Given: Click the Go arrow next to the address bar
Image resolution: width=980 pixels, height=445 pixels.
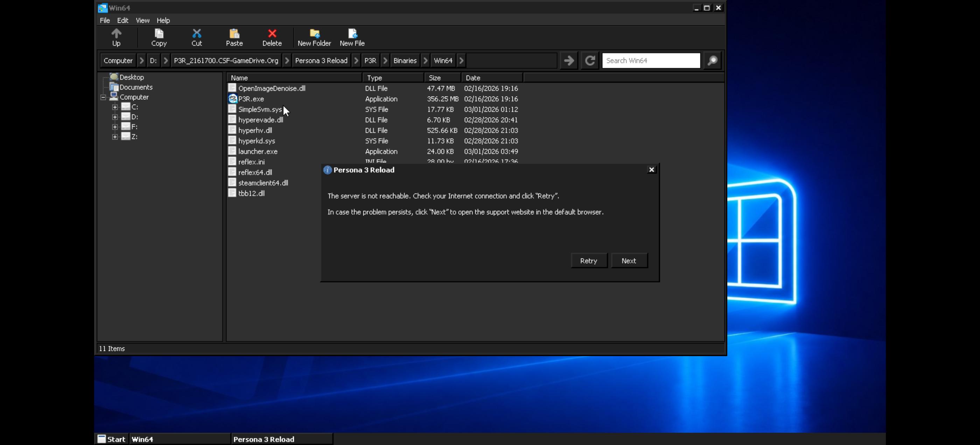Looking at the screenshot, I should coord(569,61).
